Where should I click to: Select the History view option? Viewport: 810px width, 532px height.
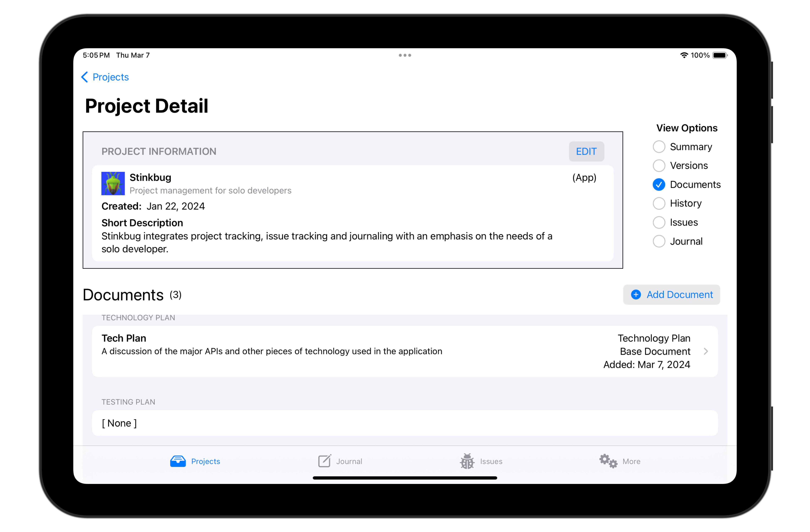(x=659, y=204)
